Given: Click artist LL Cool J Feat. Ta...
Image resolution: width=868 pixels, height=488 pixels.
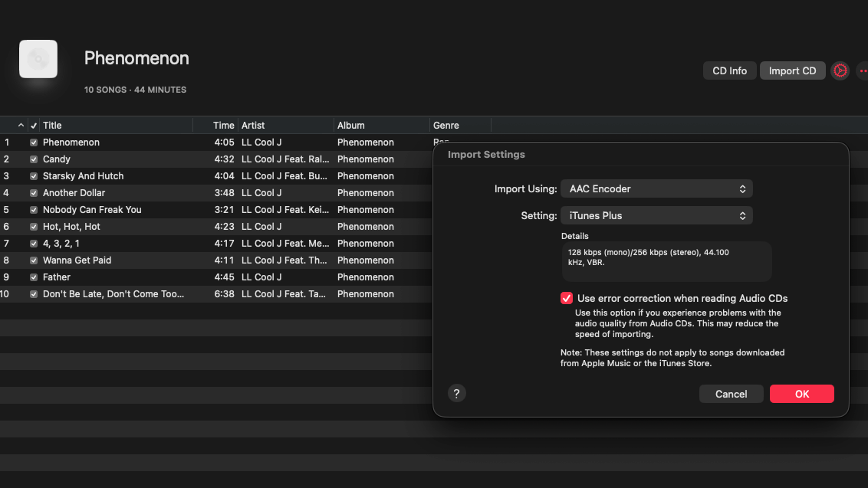Looking at the screenshot, I should click(x=284, y=294).
